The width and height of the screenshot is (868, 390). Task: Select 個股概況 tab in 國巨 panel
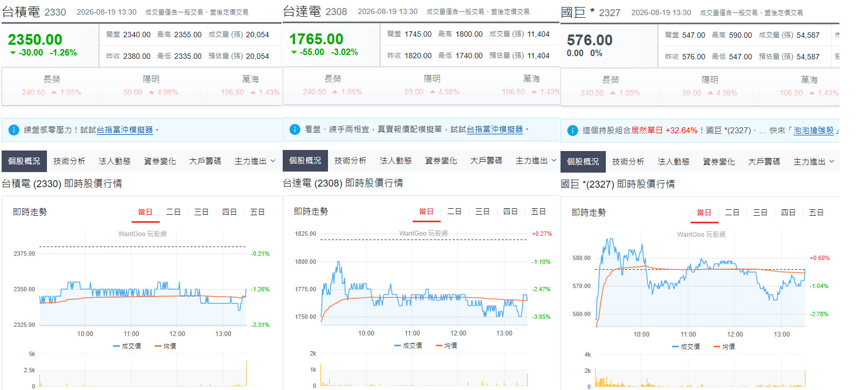pyautogui.click(x=583, y=162)
